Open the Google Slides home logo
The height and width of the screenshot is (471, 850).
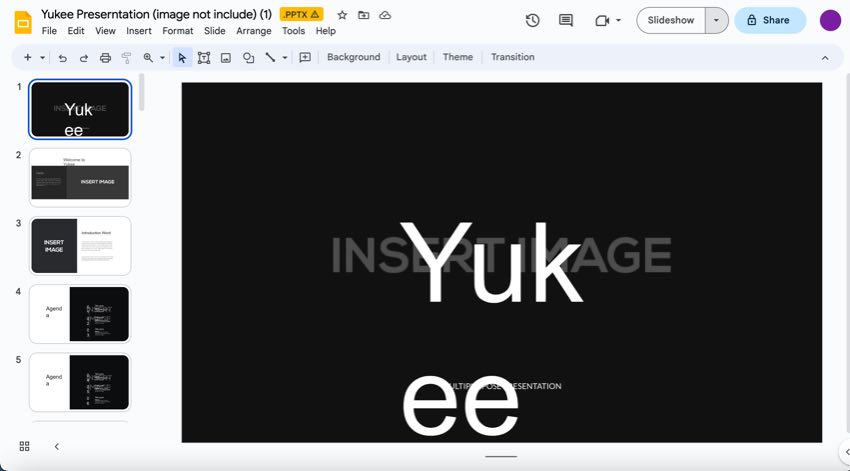click(x=23, y=22)
